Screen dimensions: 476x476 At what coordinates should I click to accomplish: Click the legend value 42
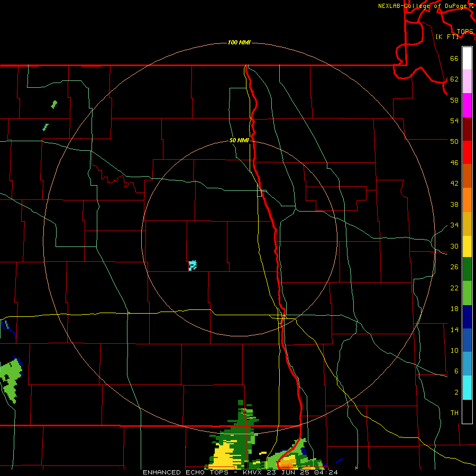pyautogui.click(x=454, y=184)
